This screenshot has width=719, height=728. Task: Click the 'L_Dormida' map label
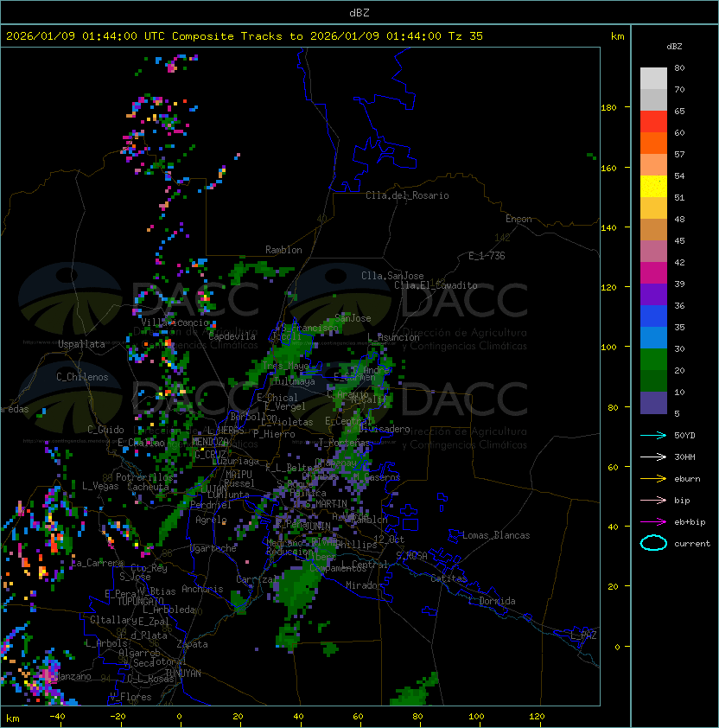point(492,601)
